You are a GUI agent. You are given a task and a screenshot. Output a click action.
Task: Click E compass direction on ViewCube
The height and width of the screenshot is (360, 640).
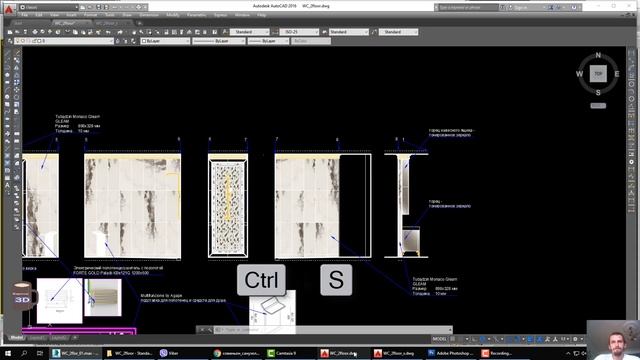coord(617,74)
